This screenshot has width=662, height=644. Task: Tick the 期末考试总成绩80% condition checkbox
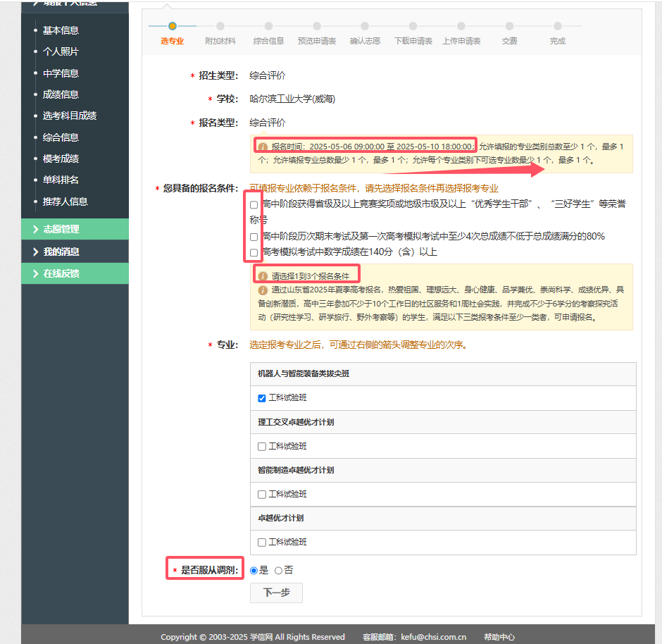tap(254, 237)
